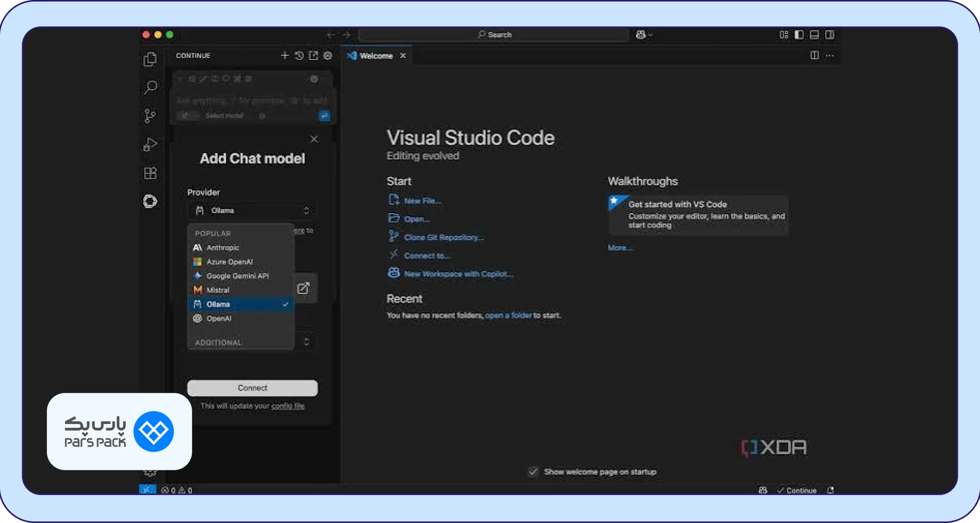Image resolution: width=980 pixels, height=523 pixels.
Task: Toggle the secondary side bar
Action: point(830,35)
